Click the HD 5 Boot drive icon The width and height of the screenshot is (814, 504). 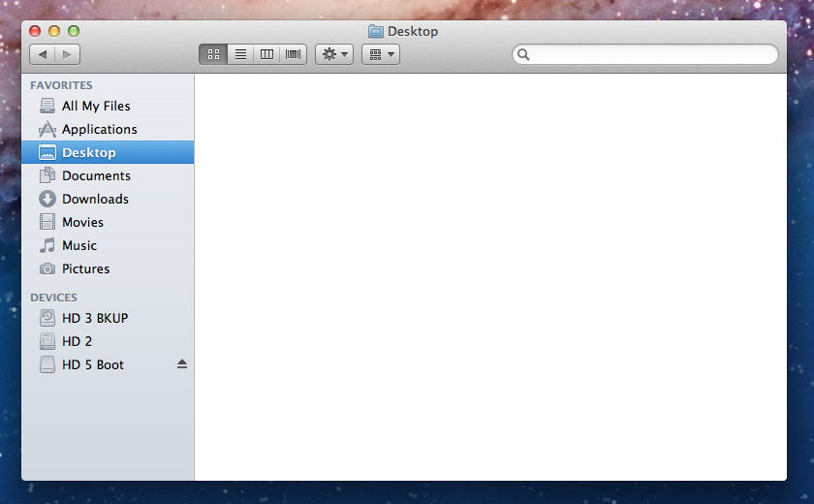pyautogui.click(x=47, y=364)
